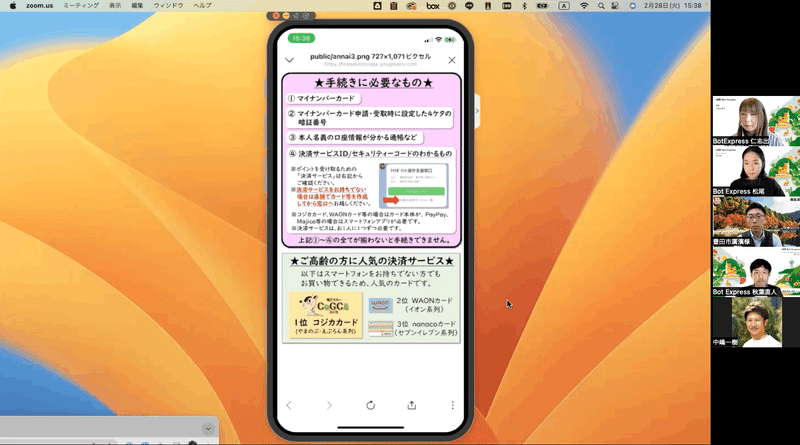The width and height of the screenshot is (800, 445).
Task: Select Bot Express 松尾 video tile
Action: click(756, 171)
